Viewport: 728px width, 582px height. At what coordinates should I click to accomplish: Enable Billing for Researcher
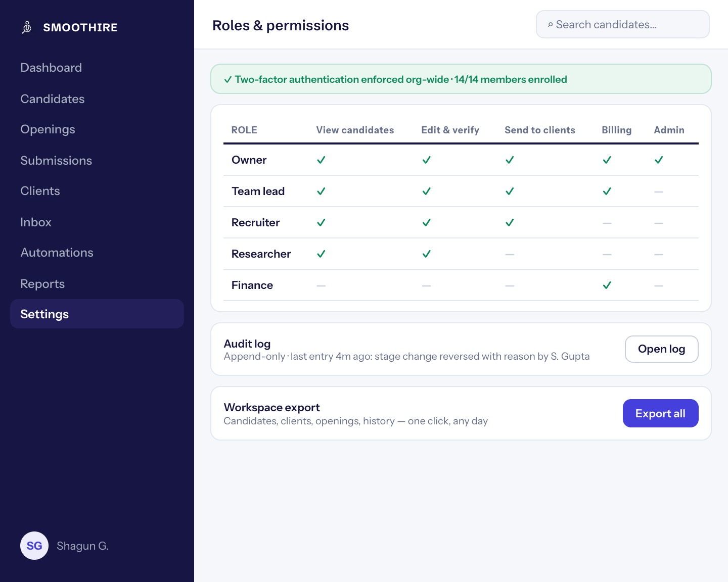(x=607, y=255)
